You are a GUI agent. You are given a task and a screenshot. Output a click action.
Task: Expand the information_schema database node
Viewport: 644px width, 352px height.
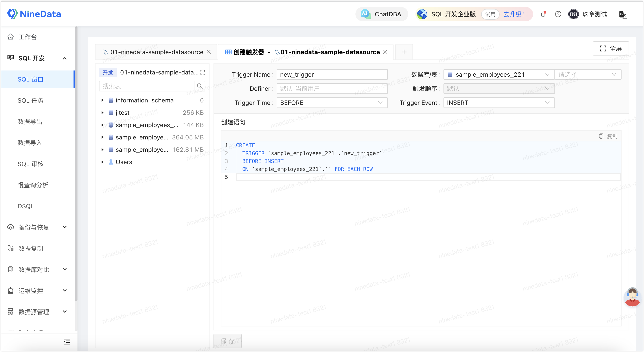[x=103, y=100]
